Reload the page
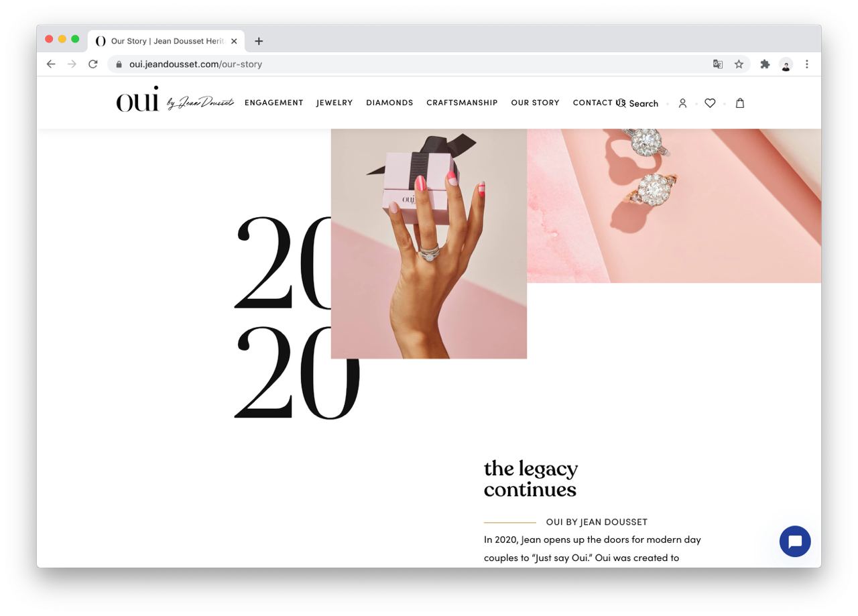 (x=93, y=64)
